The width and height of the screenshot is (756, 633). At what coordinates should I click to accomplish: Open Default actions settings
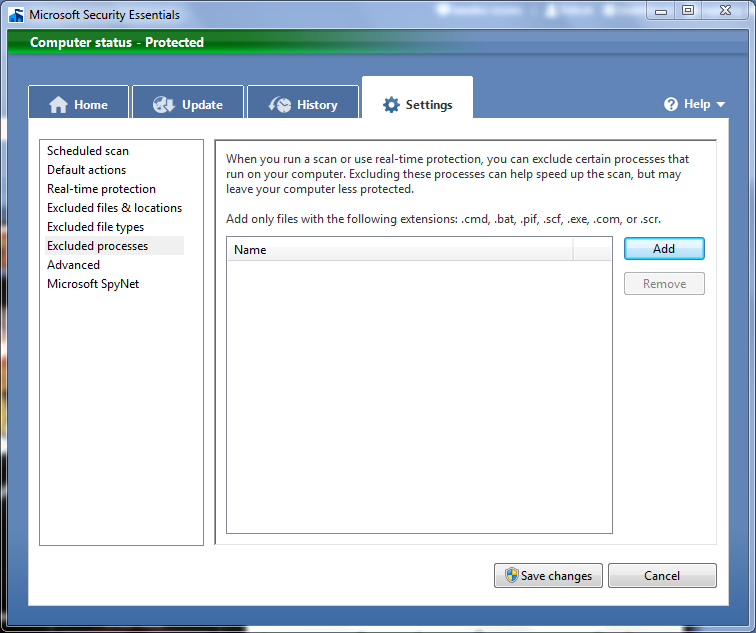tap(86, 170)
